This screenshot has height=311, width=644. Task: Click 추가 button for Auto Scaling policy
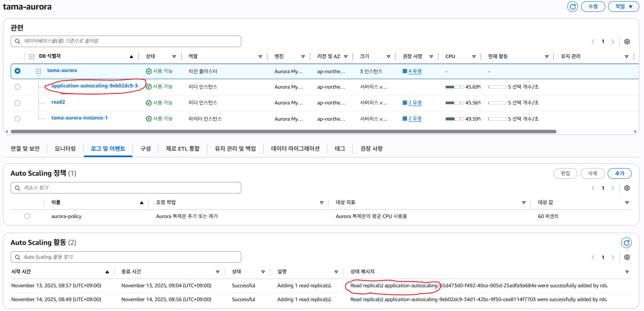point(619,173)
